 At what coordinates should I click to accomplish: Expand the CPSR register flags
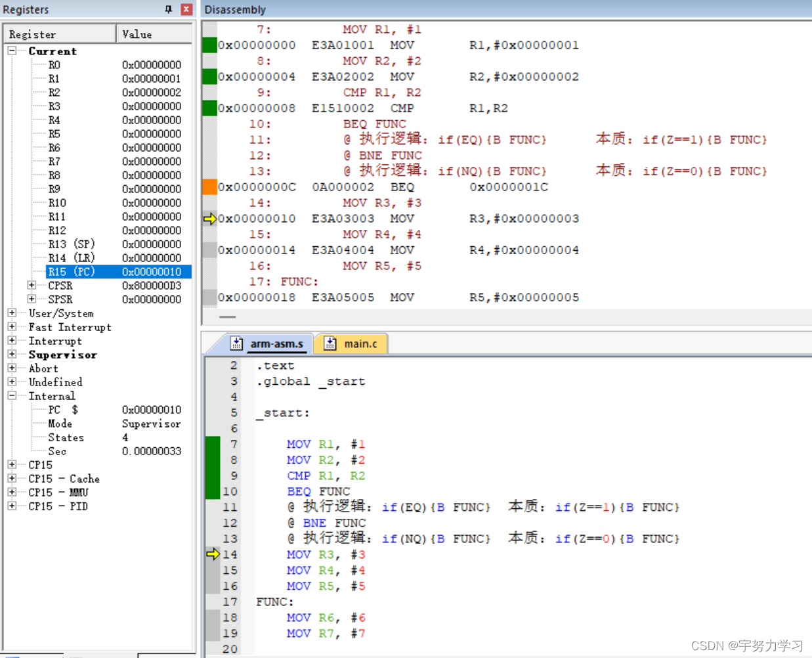pos(32,285)
